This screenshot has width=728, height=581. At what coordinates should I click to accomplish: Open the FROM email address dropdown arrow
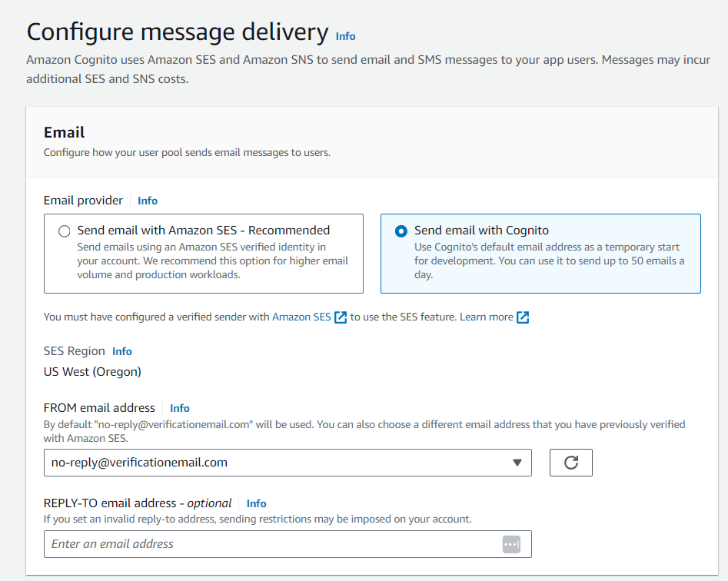517,462
